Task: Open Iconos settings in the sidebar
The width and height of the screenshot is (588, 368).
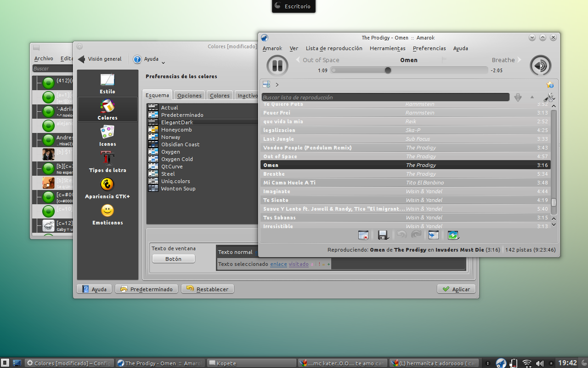Action: pos(107,136)
